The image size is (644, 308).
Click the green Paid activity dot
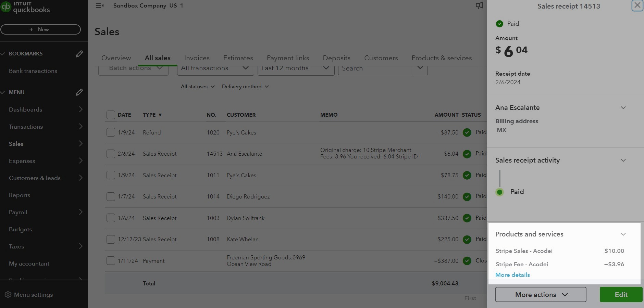pyautogui.click(x=499, y=192)
